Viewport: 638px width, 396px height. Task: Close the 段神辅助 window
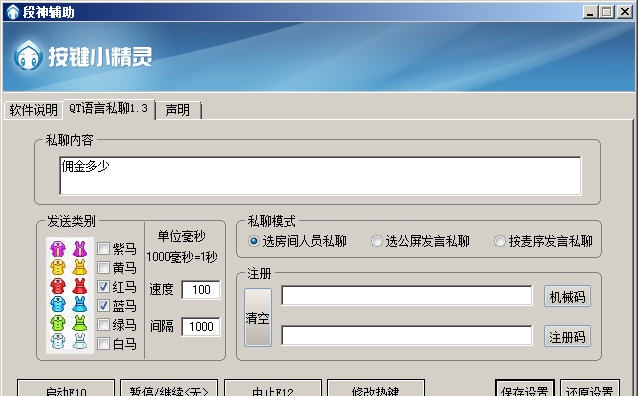[625, 12]
